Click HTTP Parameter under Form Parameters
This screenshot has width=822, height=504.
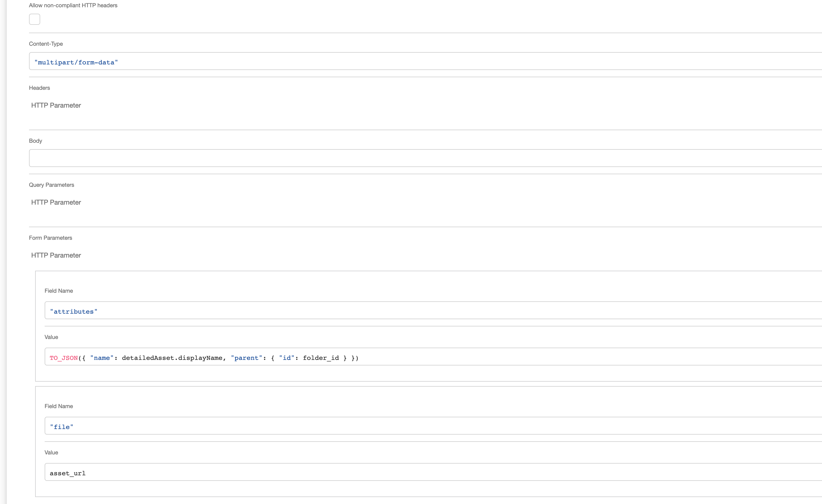(x=56, y=255)
